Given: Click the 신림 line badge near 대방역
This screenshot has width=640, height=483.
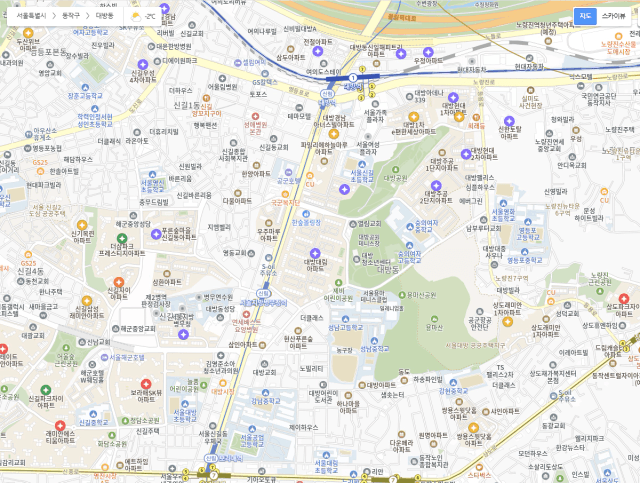Looking at the screenshot, I should (327, 93).
